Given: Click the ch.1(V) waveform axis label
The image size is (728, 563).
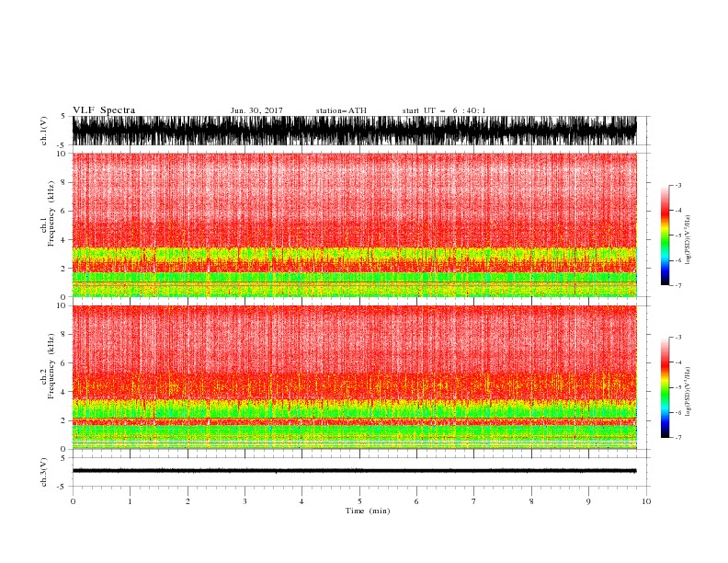Looking at the screenshot, I should point(44,131).
